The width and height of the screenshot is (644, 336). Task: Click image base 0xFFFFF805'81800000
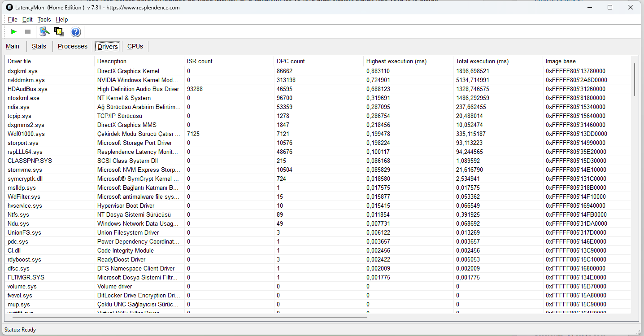(575, 98)
